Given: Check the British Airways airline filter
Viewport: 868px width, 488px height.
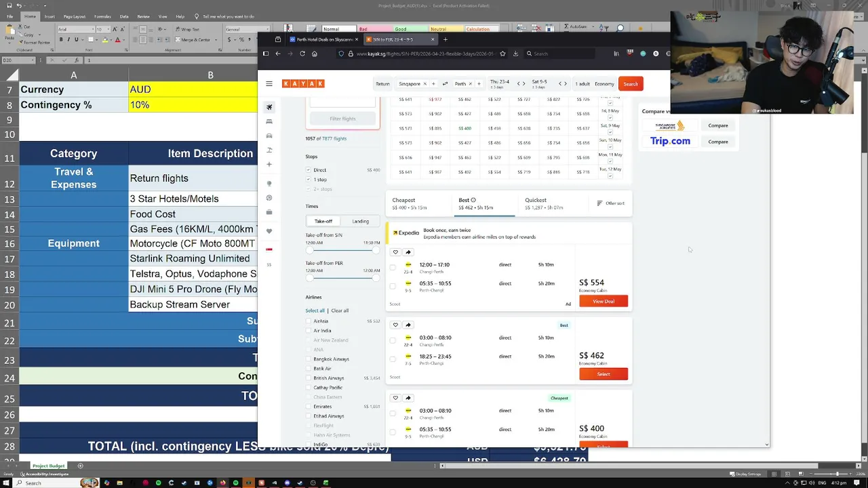Looking at the screenshot, I should [309, 378].
